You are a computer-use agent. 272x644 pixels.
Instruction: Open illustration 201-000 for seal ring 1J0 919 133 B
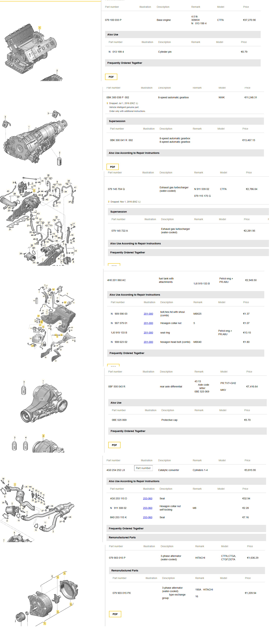point(148,332)
